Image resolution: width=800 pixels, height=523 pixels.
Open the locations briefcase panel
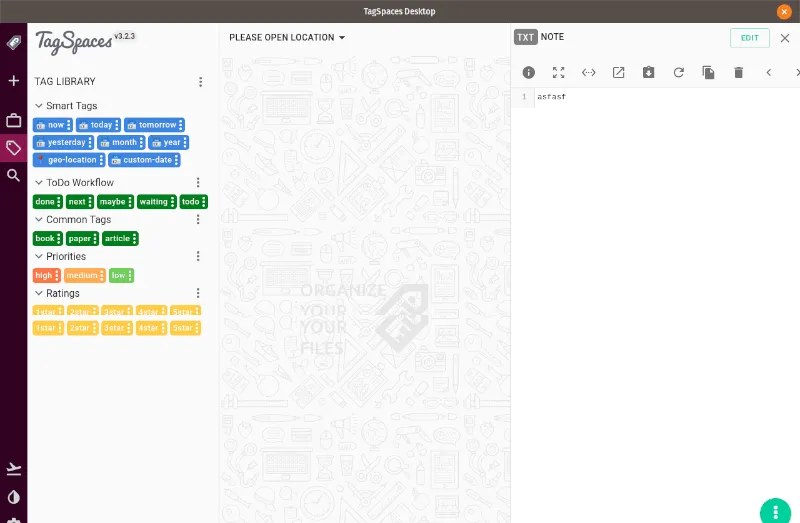click(14, 121)
